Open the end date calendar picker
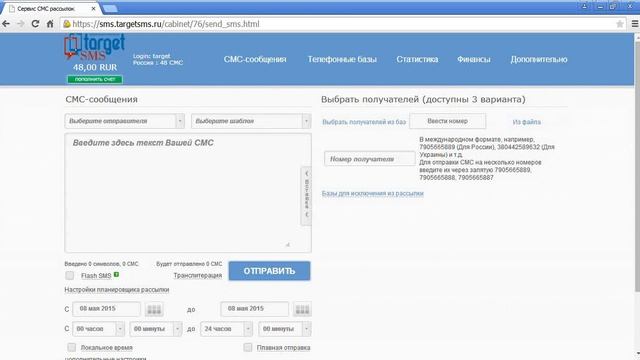Screen dimensions: 640x360 (x=302, y=309)
